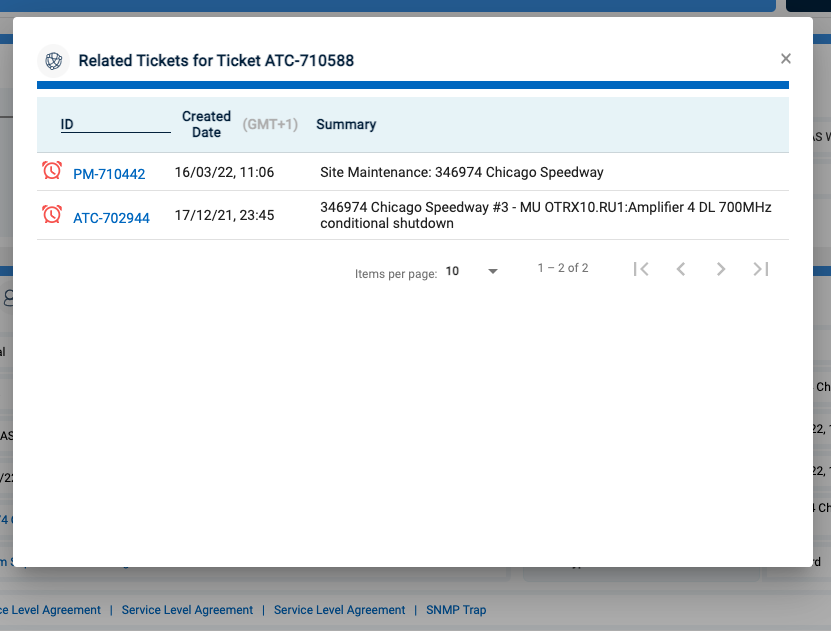The width and height of the screenshot is (831, 631).
Task: Click alarm clock icon beside PM-710442
Action: click(x=52, y=171)
